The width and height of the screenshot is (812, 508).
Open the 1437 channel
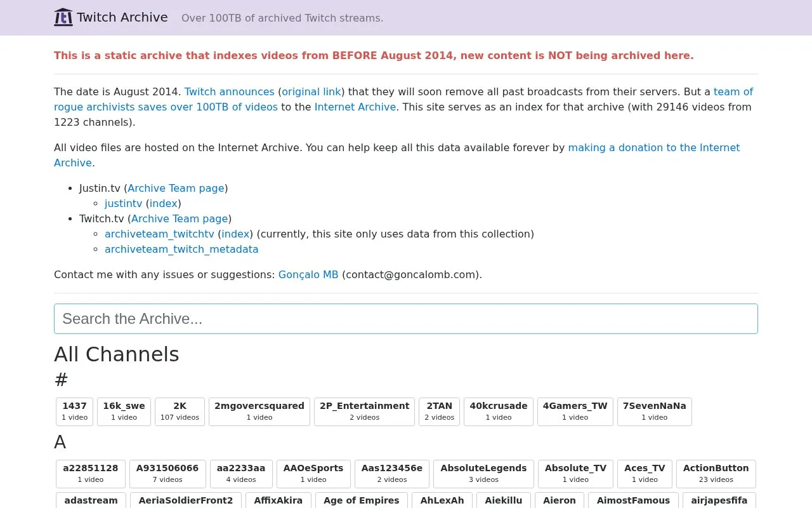pos(75,411)
